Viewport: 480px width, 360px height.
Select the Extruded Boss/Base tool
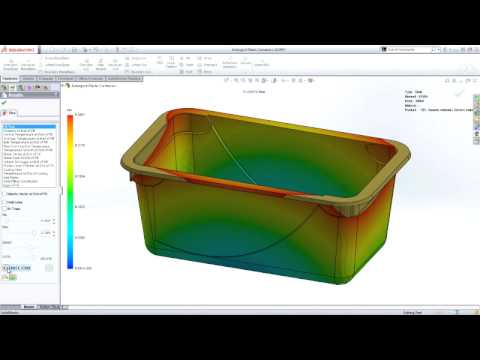[10, 64]
